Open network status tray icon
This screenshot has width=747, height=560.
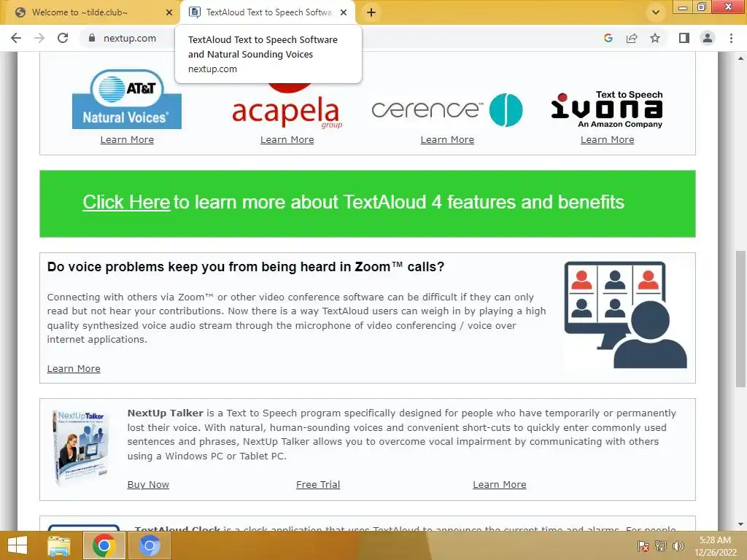tap(661, 546)
